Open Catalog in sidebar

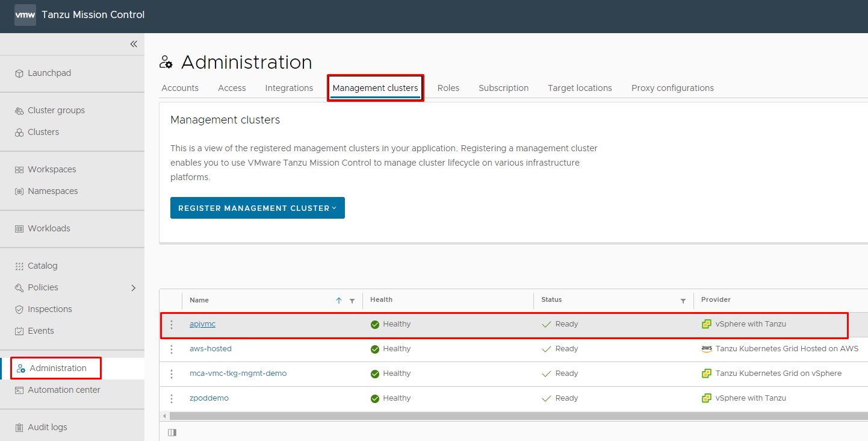[43, 266]
